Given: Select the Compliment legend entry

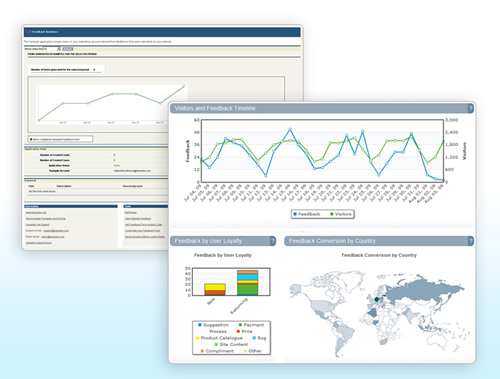Looking at the screenshot, I should [x=217, y=351].
